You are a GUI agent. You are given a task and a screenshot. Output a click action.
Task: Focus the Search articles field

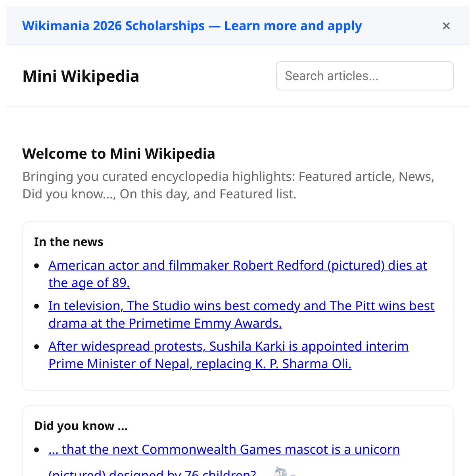[x=365, y=76]
